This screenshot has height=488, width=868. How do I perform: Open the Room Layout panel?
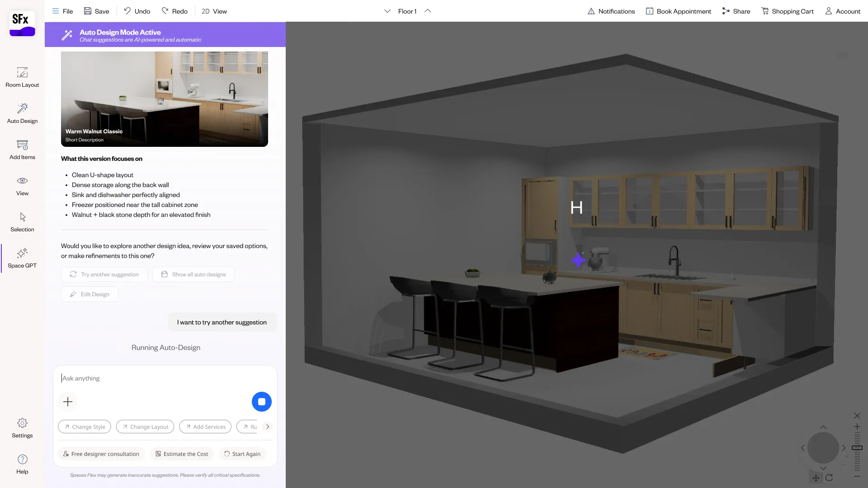22,77
